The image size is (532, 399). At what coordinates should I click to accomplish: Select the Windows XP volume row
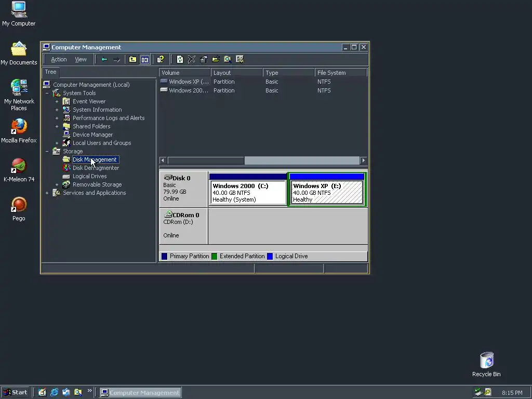263,82
